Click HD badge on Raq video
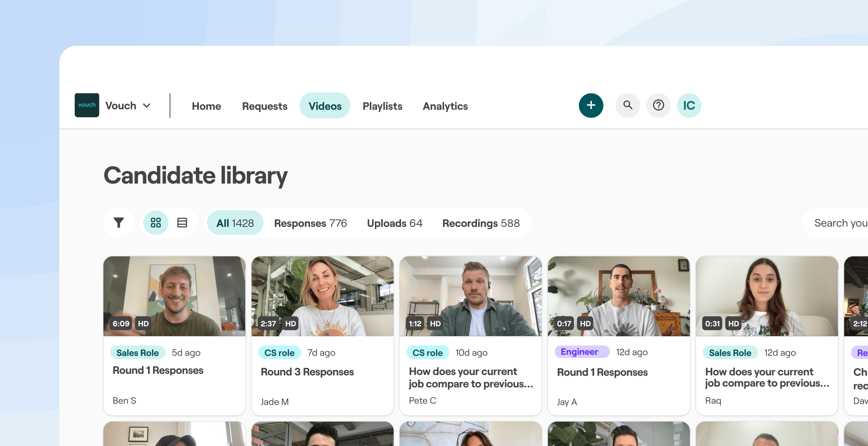Image resolution: width=868 pixels, height=446 pixels. [734, 323]
